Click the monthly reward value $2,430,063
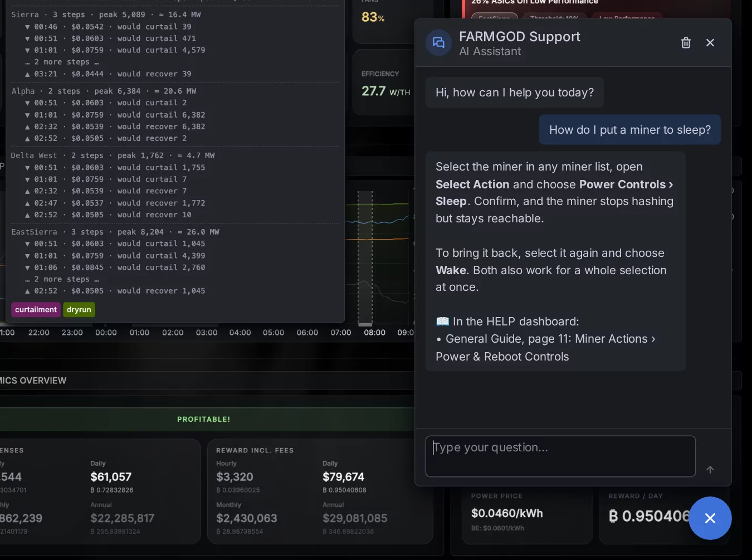 (247, 518)
